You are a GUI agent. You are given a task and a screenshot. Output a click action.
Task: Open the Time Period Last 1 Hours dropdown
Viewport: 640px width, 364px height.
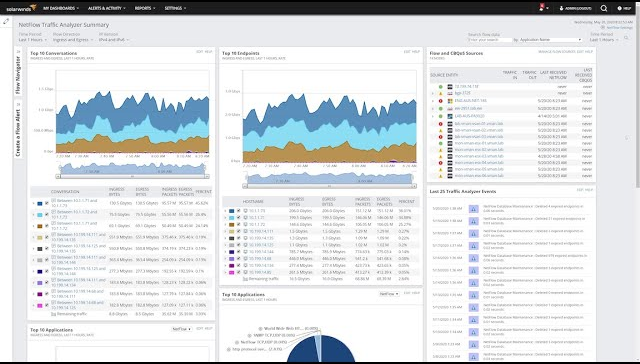33,40
